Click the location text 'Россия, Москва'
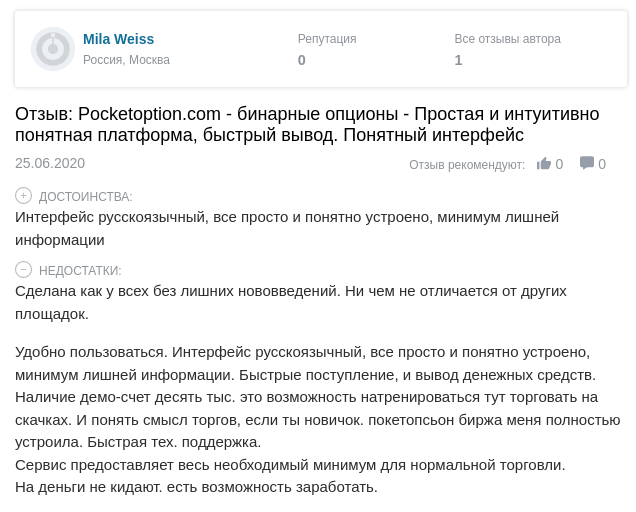The image size is (636, 512). (x=126, y=60)
